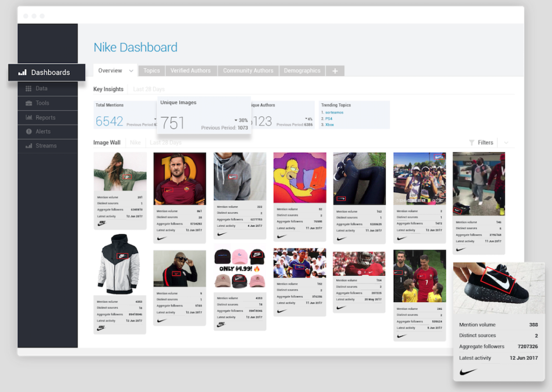This screenshot has width=552, height=392.
Task: Click Nike logo under windbreaker card
Action: pos(101,328)
